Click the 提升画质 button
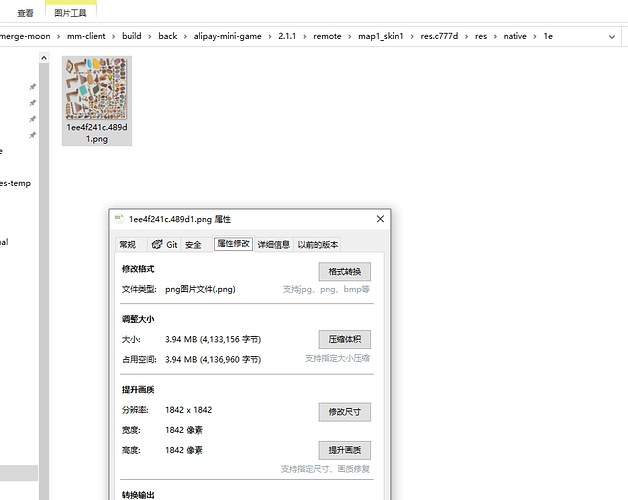This screenshot has width=628, height=500. 345,450
